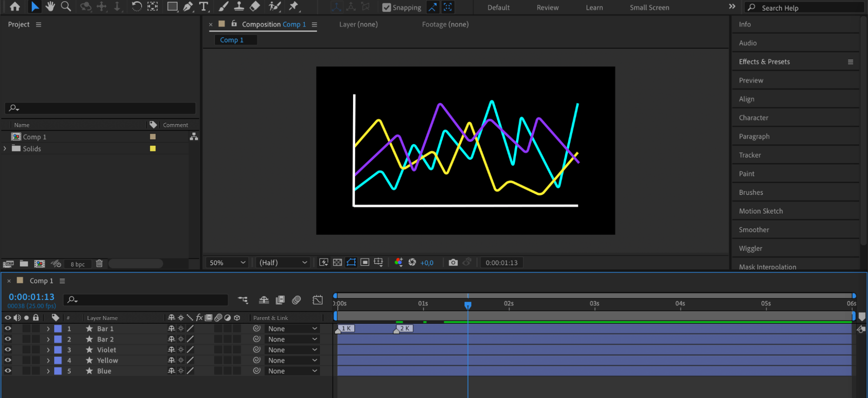Open parent dropdown for Yellow layer

click(292, 360)
